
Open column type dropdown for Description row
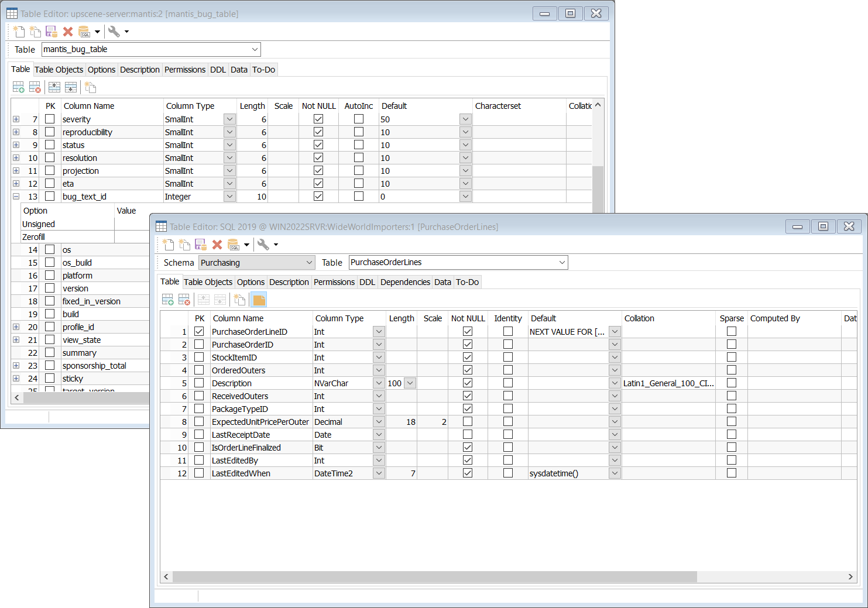coord(379,383)
